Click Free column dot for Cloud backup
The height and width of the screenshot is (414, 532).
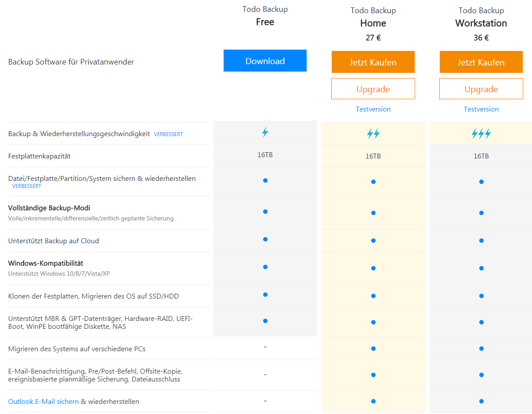[x=265, y=239]
